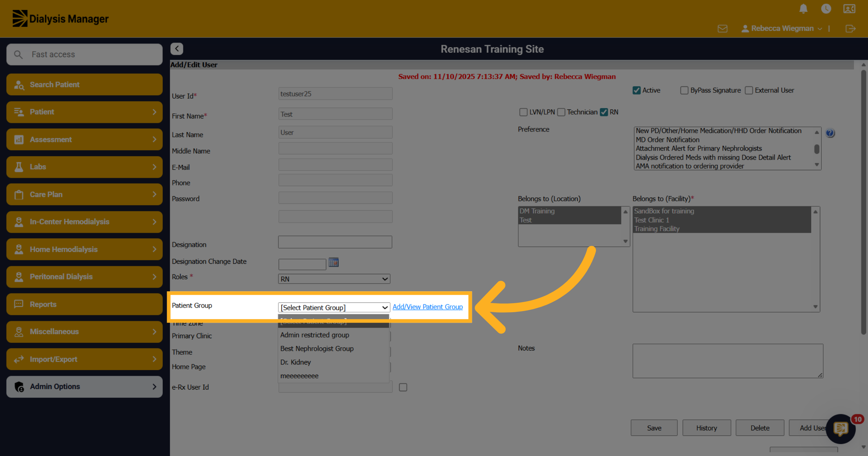Select Dr. Kidney from patient group list
868x456 pixels.
333,362
